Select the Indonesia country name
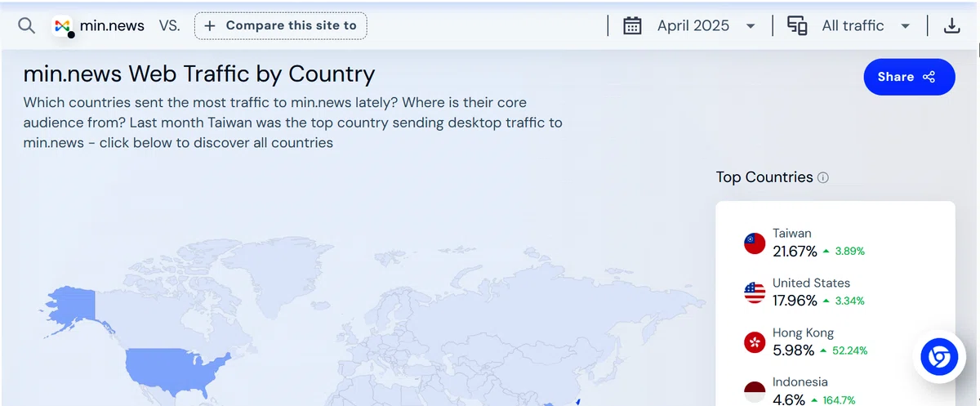 pyautogui.click(x=800, y=381)
